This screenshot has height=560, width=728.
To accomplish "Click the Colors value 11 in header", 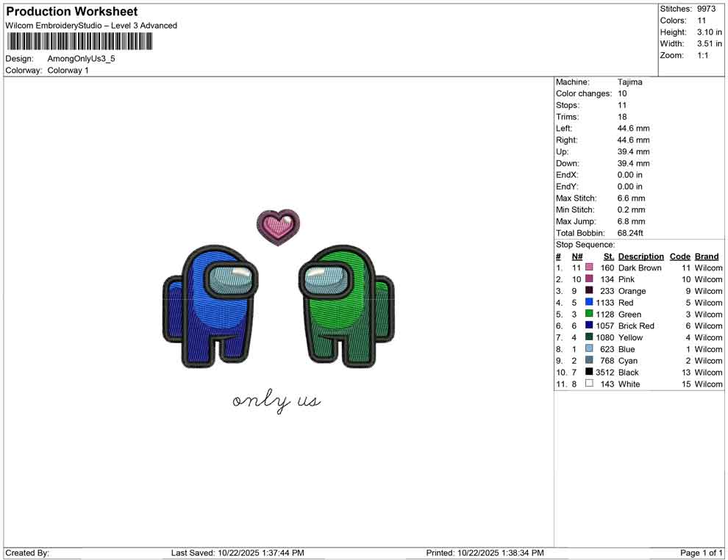I will (702, 21).
